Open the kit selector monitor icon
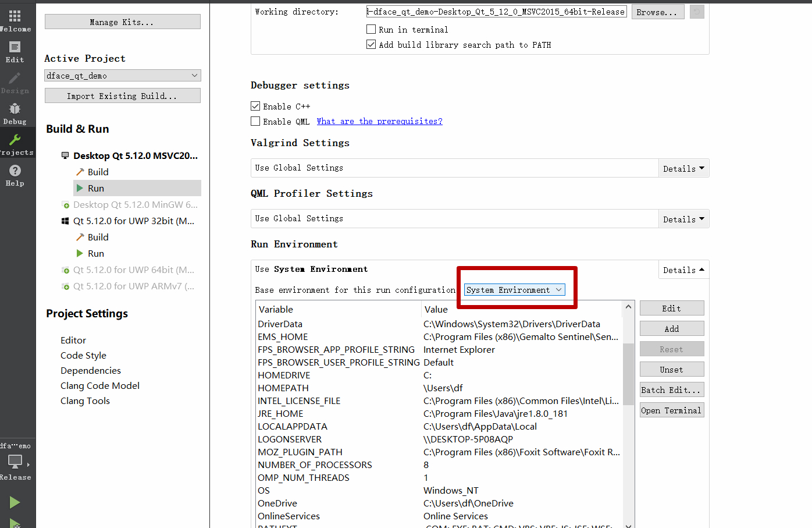812x528 pixels. coord(15,462)
